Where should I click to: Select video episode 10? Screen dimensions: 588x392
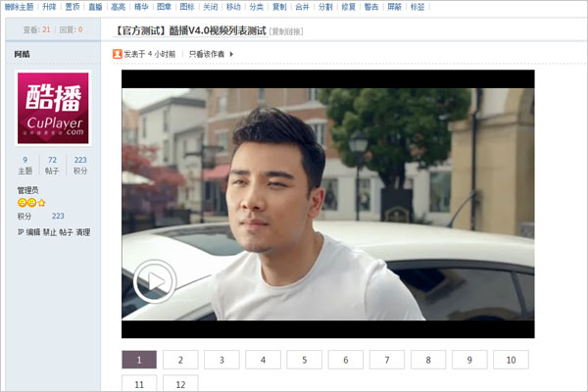[511, 360]
